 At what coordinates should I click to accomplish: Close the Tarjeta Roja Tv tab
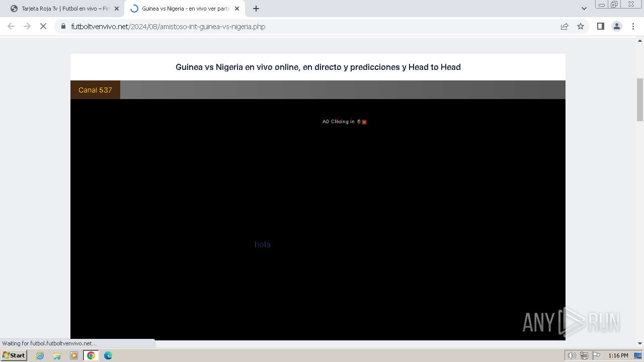click(117, 9)
